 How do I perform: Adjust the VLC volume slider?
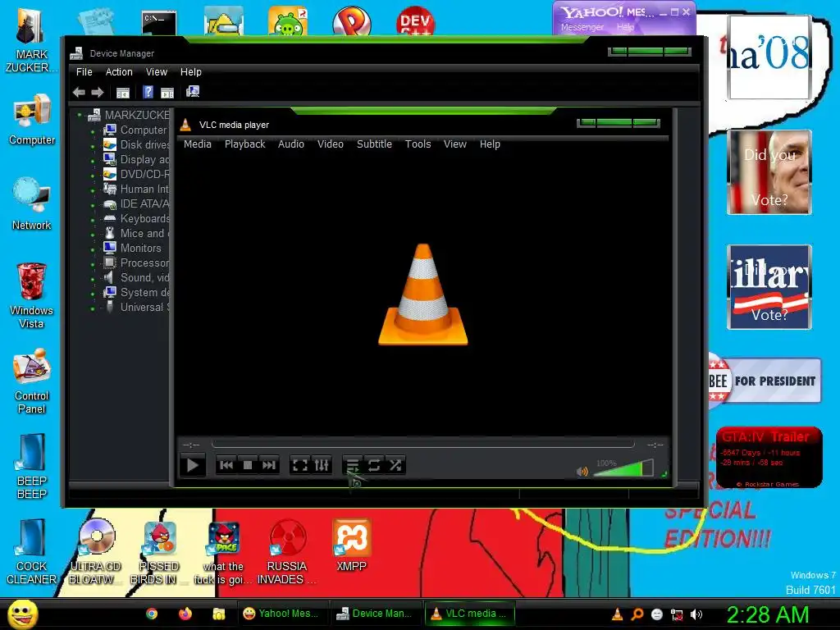[x=623, y=468]
